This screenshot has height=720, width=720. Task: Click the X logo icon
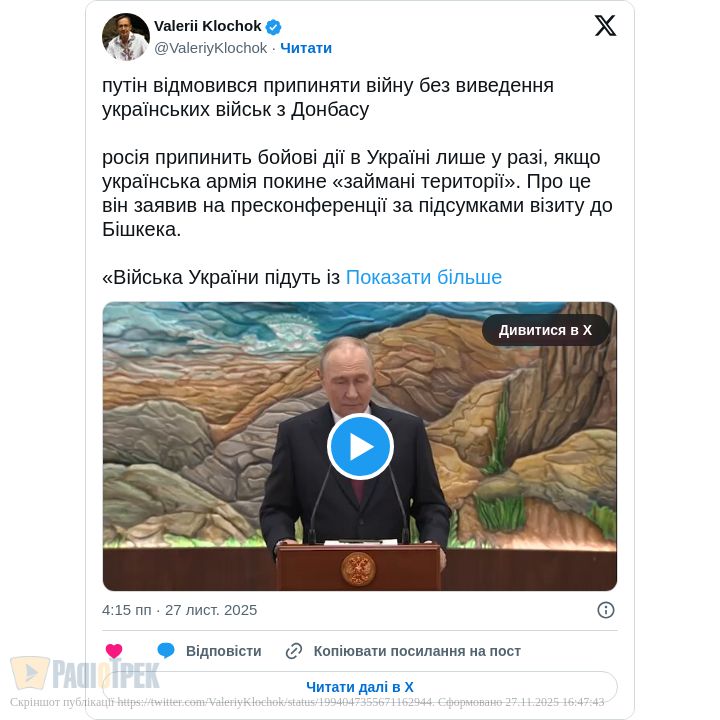(x=605, y=26)
